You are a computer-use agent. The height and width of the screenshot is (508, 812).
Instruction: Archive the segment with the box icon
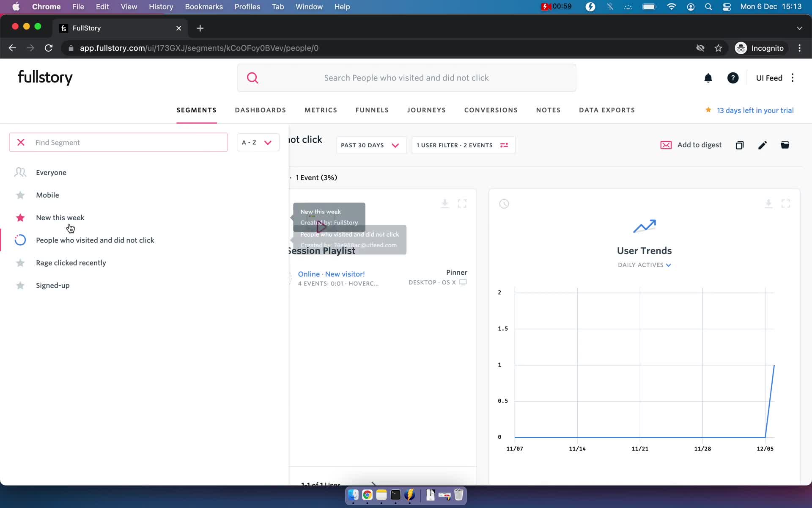[785, 145]
